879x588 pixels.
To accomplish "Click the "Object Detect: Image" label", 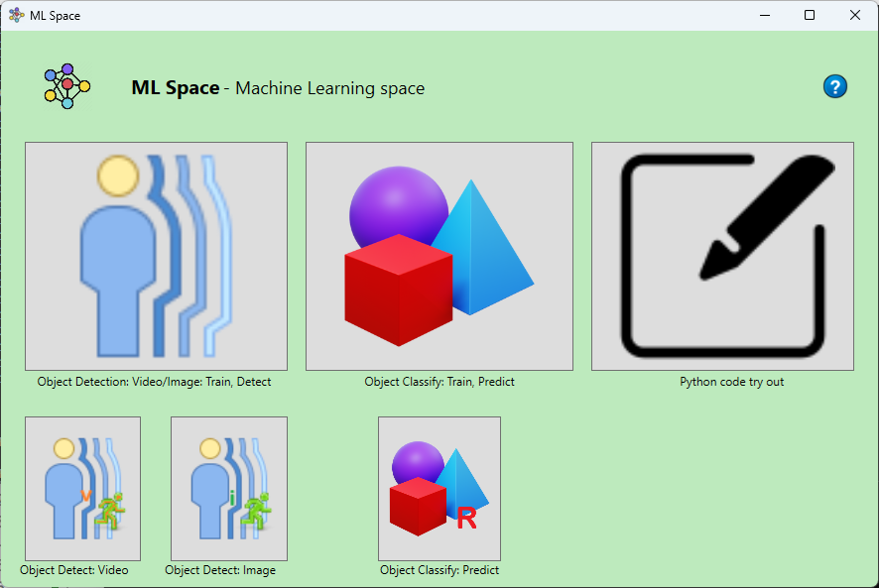I will tap(220, 570).
